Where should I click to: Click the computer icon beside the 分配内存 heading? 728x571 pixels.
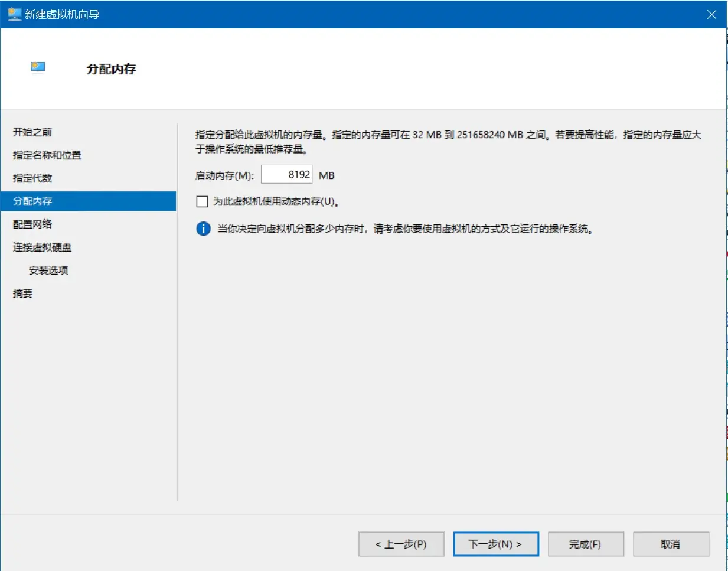[x=38, y=67]
